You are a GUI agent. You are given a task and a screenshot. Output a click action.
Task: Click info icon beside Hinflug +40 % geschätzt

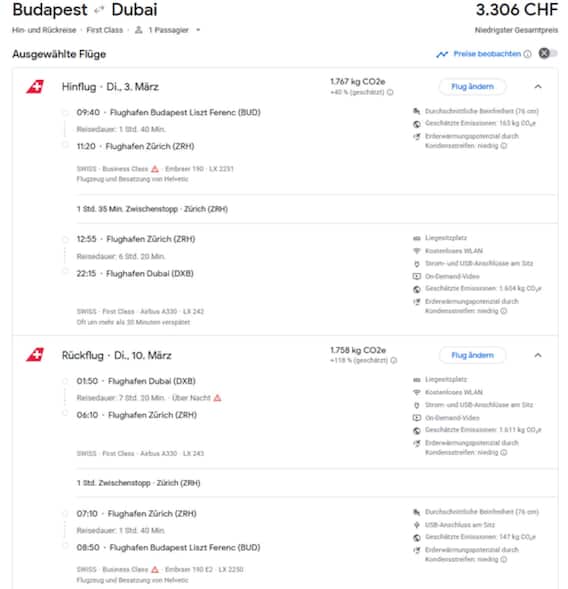click(390, 92)
